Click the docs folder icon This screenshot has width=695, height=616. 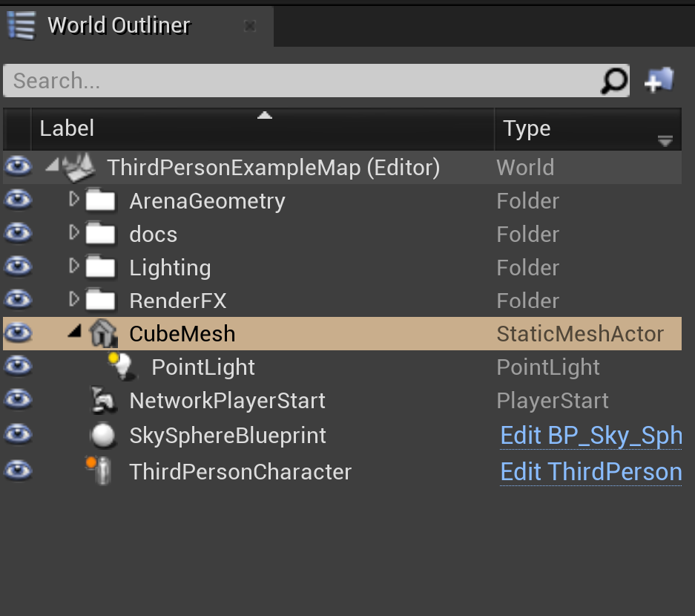point(101,234)
